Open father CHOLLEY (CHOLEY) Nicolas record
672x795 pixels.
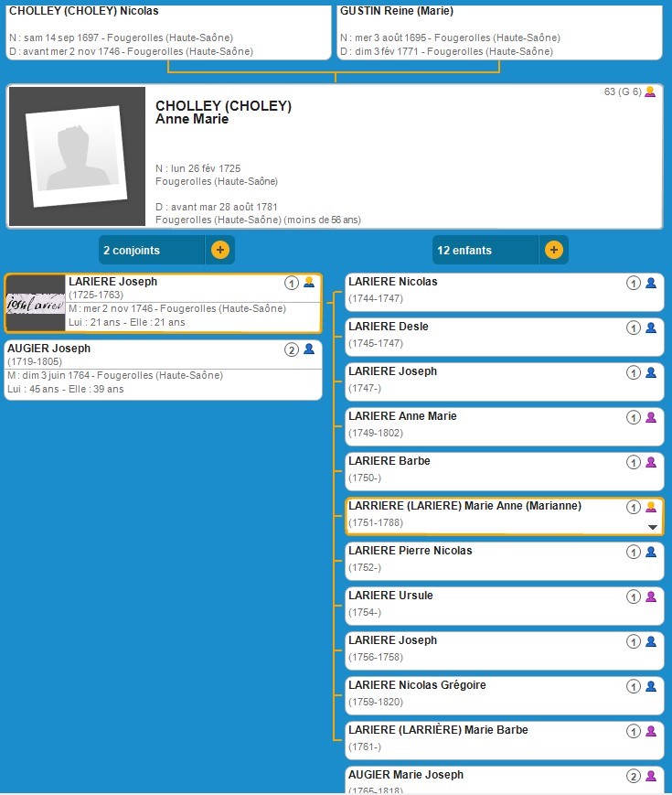pos(166,32)
